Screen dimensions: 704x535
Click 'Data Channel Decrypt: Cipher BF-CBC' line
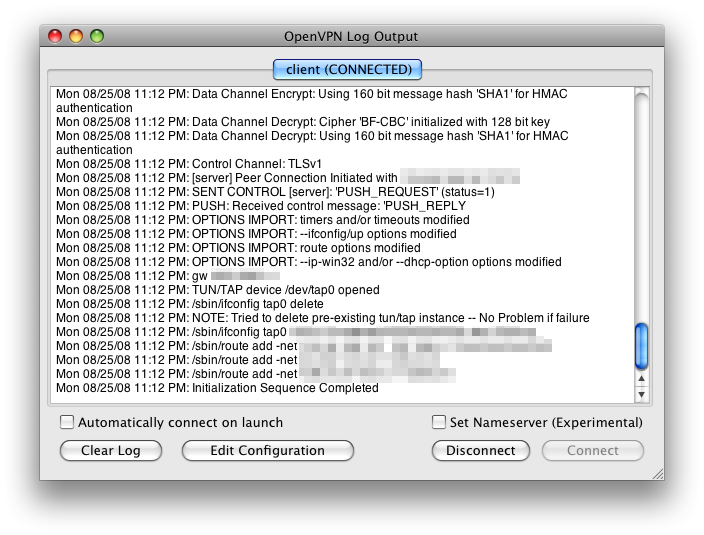tap(303, 122)
